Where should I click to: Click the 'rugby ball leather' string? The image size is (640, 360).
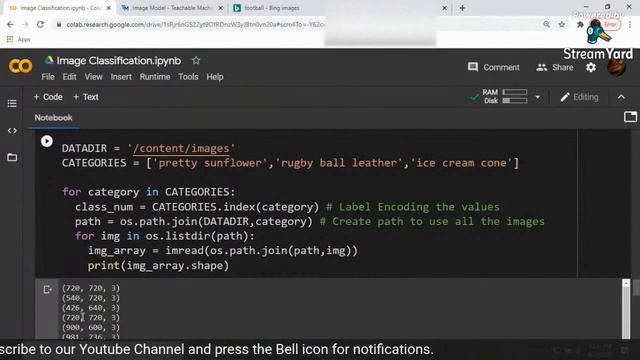point(339,163)
